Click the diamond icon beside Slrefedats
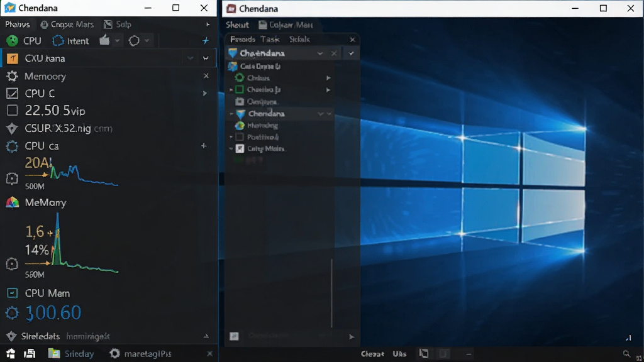This screenshot has width=644, height=362. pos(11,336)
